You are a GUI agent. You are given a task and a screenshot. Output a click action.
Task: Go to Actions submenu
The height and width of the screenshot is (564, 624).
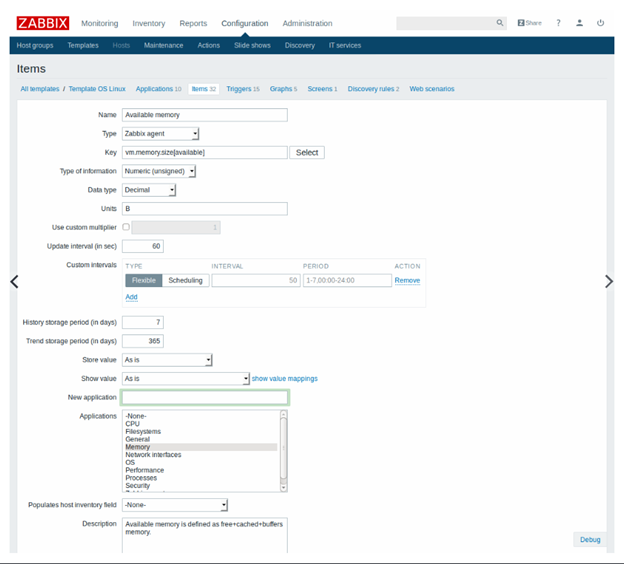209,45
